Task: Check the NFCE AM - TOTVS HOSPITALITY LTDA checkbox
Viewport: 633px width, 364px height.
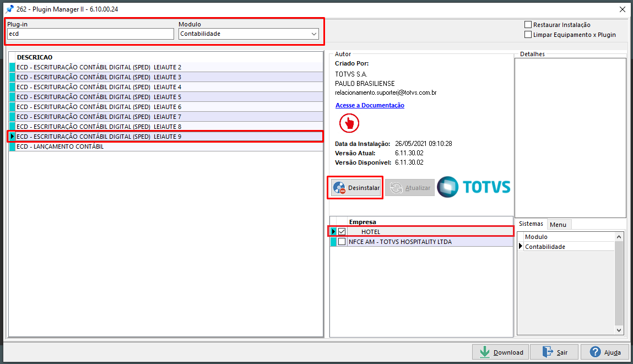Action: point(342,242)
